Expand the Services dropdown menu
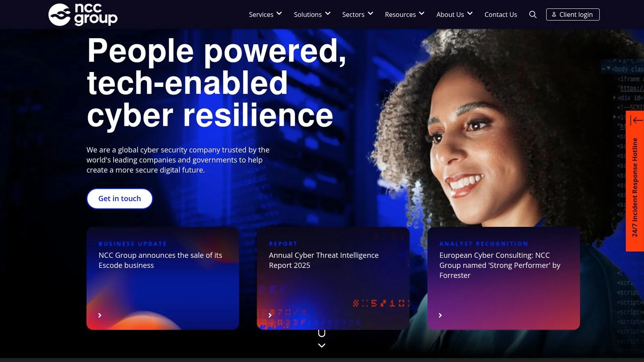Image resolution: width=644 pixels, height=362 pixels. tap(265, 14)
